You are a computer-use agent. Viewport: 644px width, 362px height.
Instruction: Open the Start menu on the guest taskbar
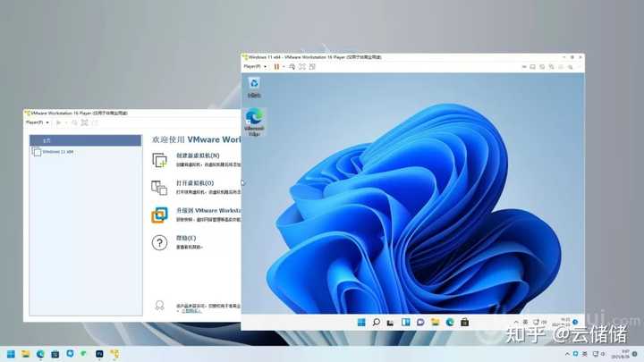[361, 322]
